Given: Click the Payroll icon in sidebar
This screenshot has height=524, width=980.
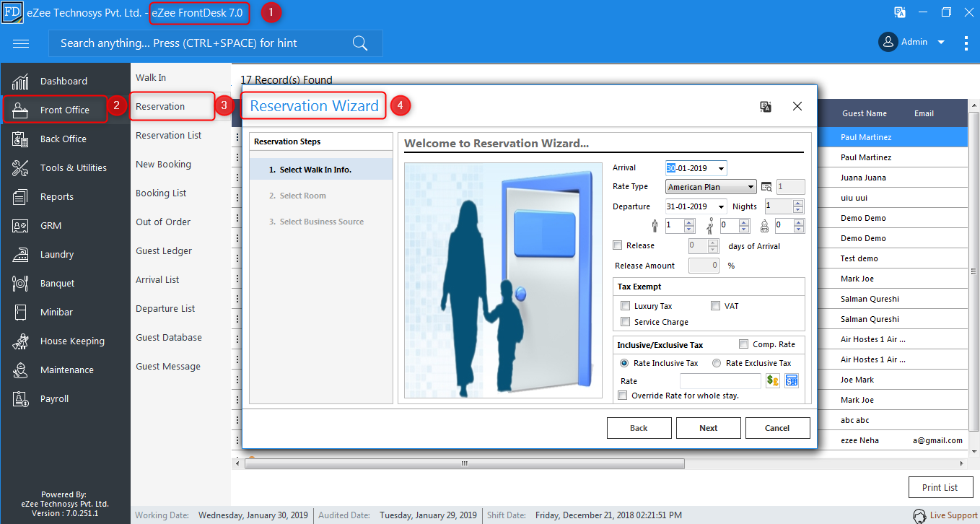Looking at the screenshot, I should coord(20,399).
